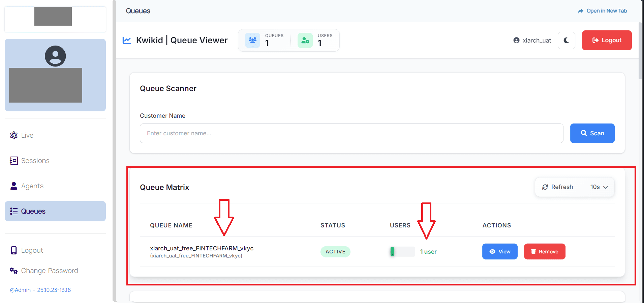Click the Customer Name input field
This screenshot has height=303, width=644.
coord(351,133)
